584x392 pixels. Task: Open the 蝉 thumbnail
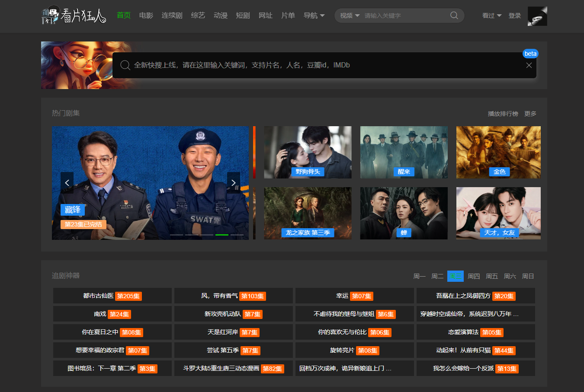point(404,213)
